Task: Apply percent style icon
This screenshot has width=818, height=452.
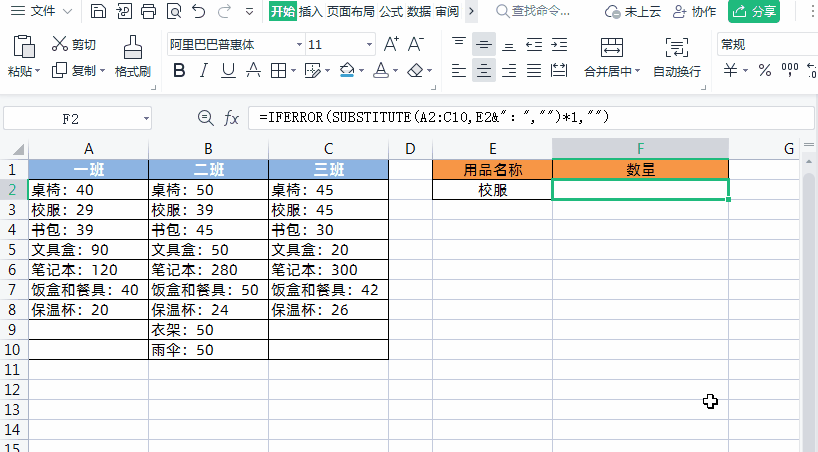Action: click(x=765, y=70)
